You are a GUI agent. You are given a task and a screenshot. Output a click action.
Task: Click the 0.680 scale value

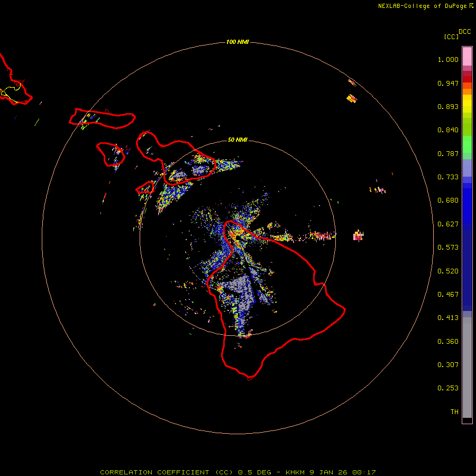pos(448,200)
